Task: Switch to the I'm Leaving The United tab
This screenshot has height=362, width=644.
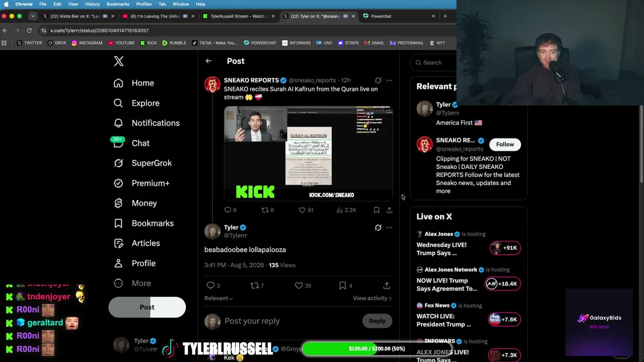Action: point(158,16)
